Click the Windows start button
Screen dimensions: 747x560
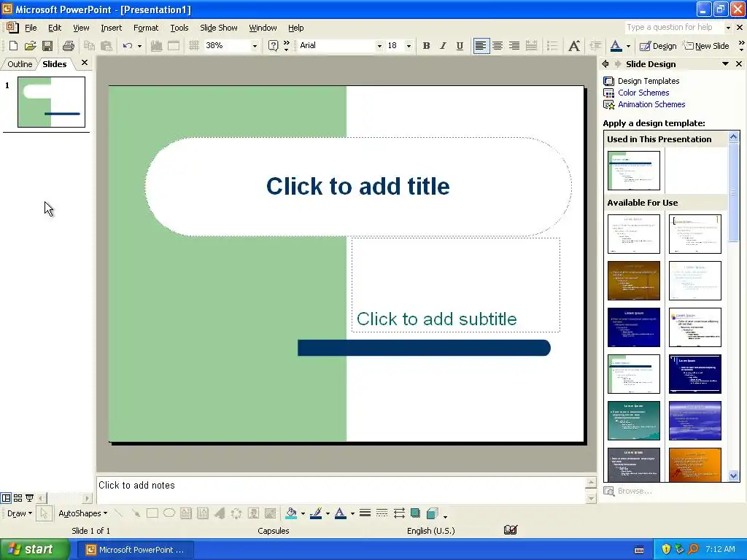coord(35,549)
